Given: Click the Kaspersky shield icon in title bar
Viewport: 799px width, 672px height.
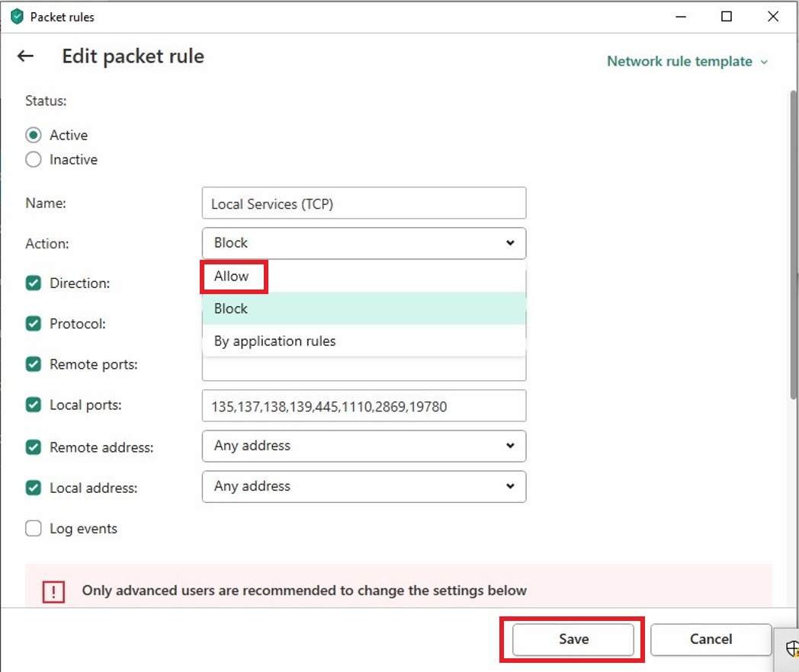Looking at the screenshot, I should pyautogui.click(x=17, y=17).
